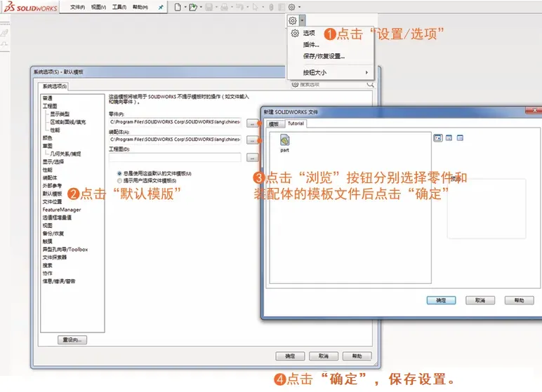Expand the dropdown arrow beside Open file icon
This screenshot has height=392, width=542.
(201, 7)
